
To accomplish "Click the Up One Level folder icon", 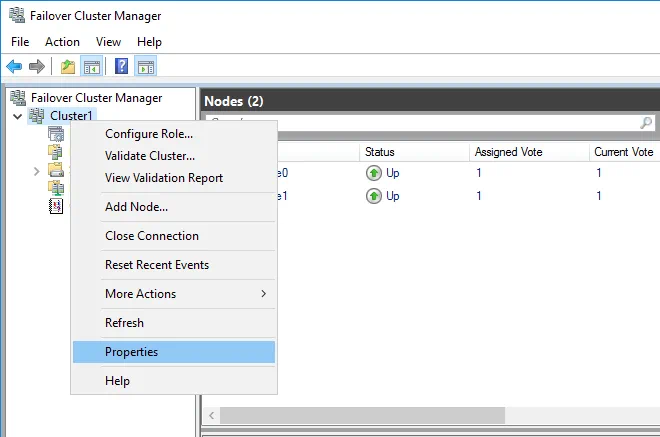I will pyautogui.click(x=67, y=67).
